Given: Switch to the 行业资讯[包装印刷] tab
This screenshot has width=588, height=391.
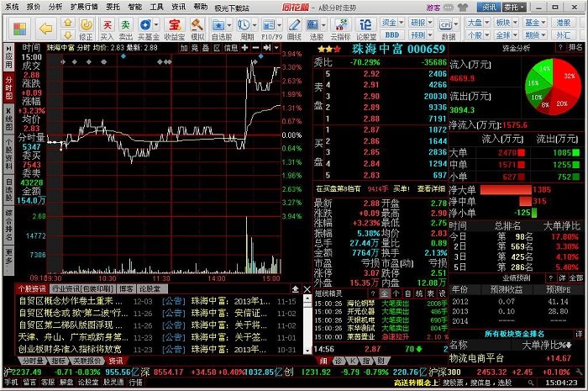Looking at the screenshot, I should pos(82,289).
